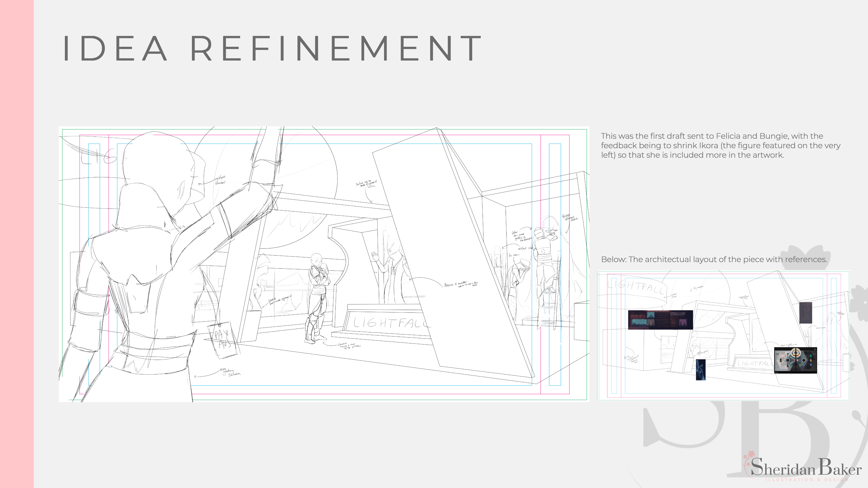Image resolution: width=868 pixels, height=488 pixels.
Task: Click the ILLUSTRATION & DESIGN tagline
Action: pyautogui.click(x=807, y=480)
